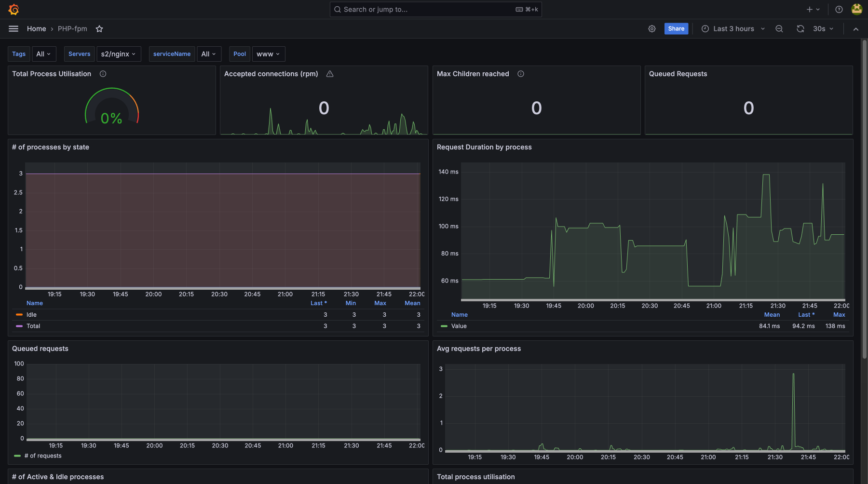This screenshot has height=484, width=868.
Task: Open the help question mark icon
Action: [x=839, y=10]
